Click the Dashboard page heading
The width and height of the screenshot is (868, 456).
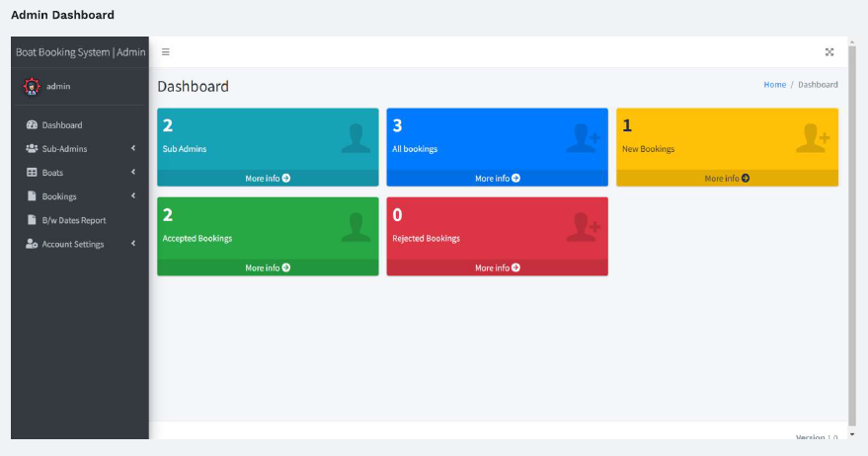coord(193,86)
